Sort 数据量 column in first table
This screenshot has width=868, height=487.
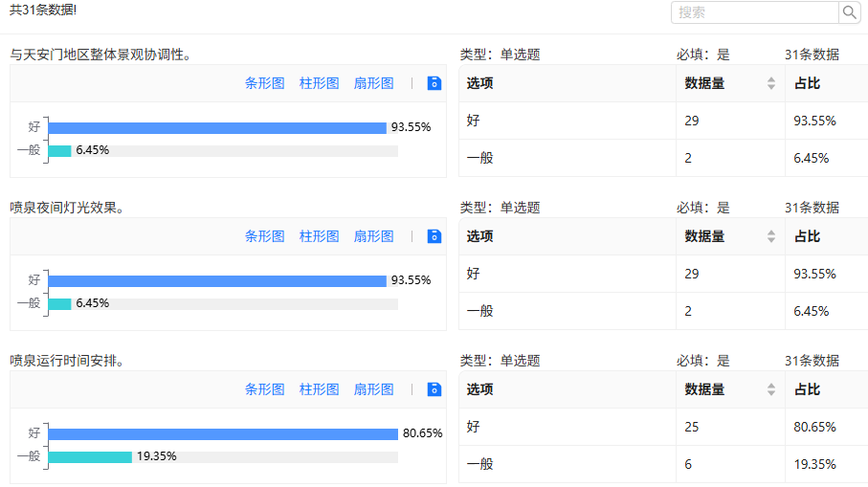click(771, 83)
